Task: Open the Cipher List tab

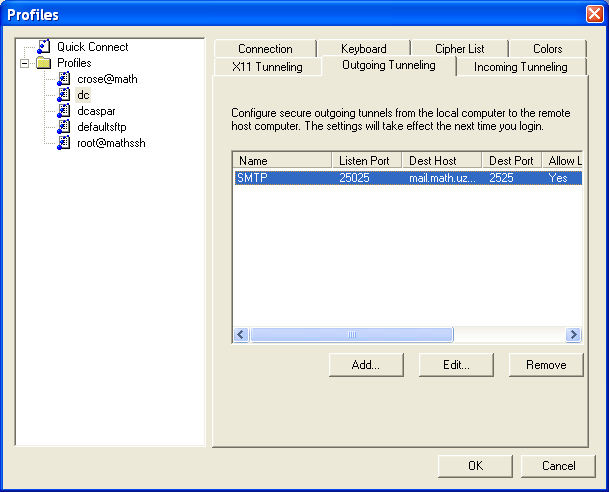Action: 461,49
